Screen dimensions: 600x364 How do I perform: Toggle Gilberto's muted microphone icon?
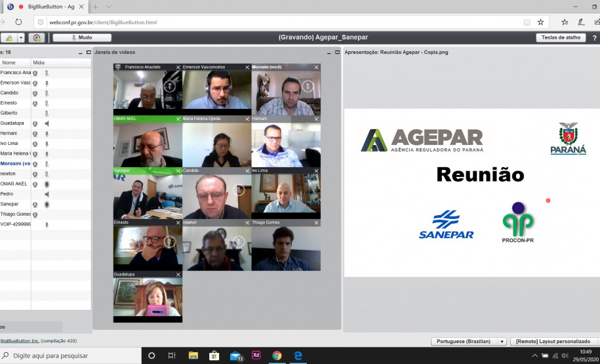click(x=47, y=113)
